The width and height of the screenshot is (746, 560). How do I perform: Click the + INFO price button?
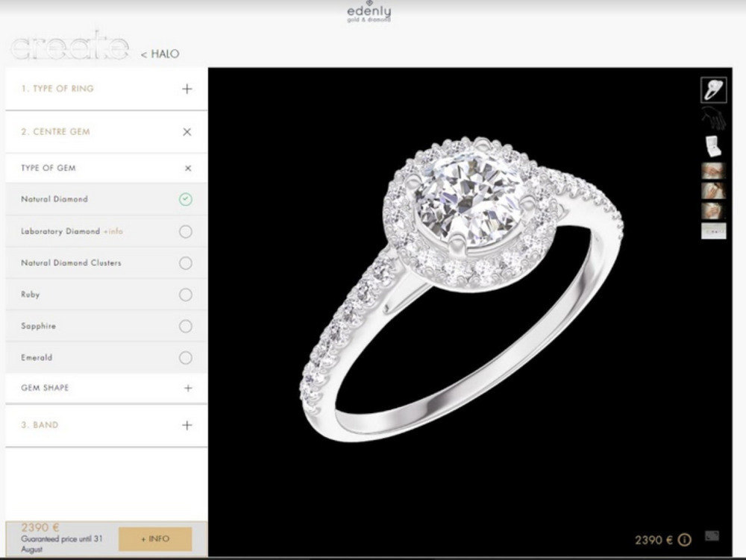155,538
